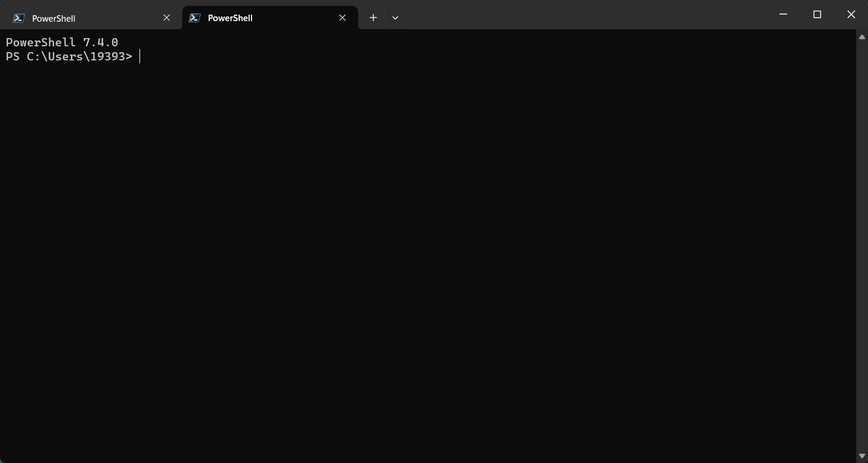Image resolution: width=868 pixels, height=463 pixels.
Task: Close the first PowerShell tab
Action: pyautogui.click(x=166, y=18)
